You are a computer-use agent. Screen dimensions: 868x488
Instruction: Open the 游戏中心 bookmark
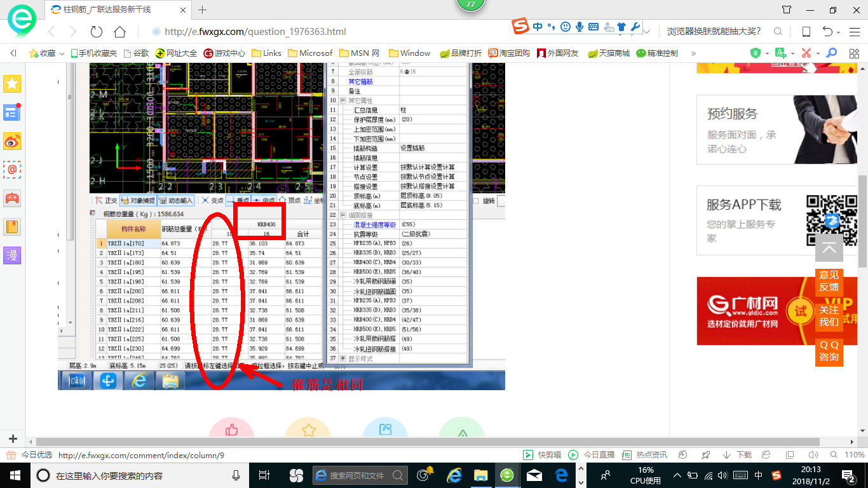[224, 53]
